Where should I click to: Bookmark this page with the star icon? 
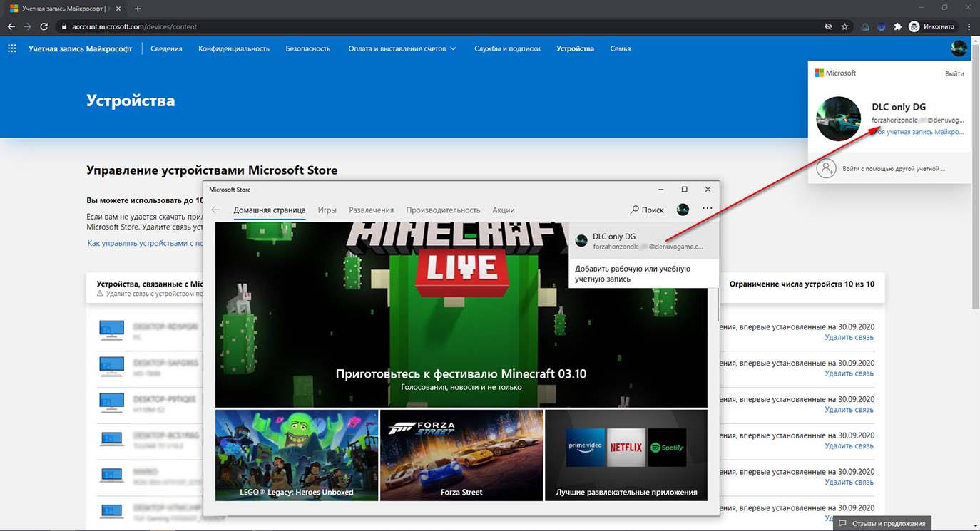pyautogui.click(x=844, y=26)
